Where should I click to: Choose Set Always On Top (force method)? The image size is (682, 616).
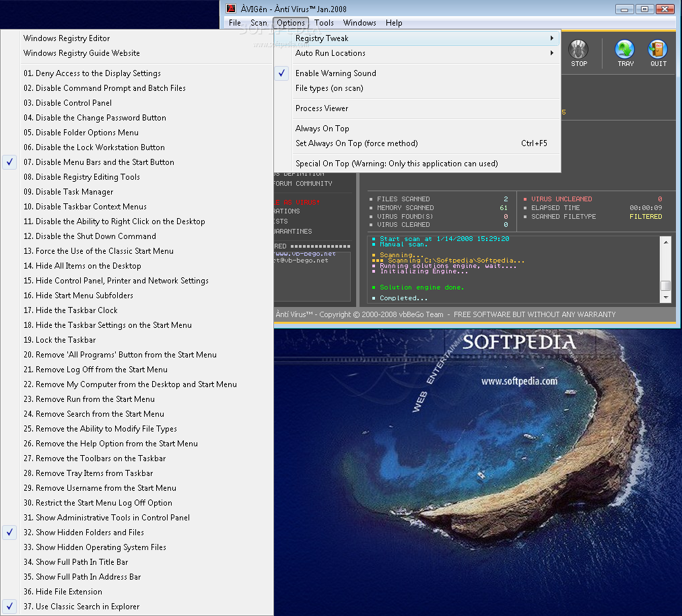[417, 143]
